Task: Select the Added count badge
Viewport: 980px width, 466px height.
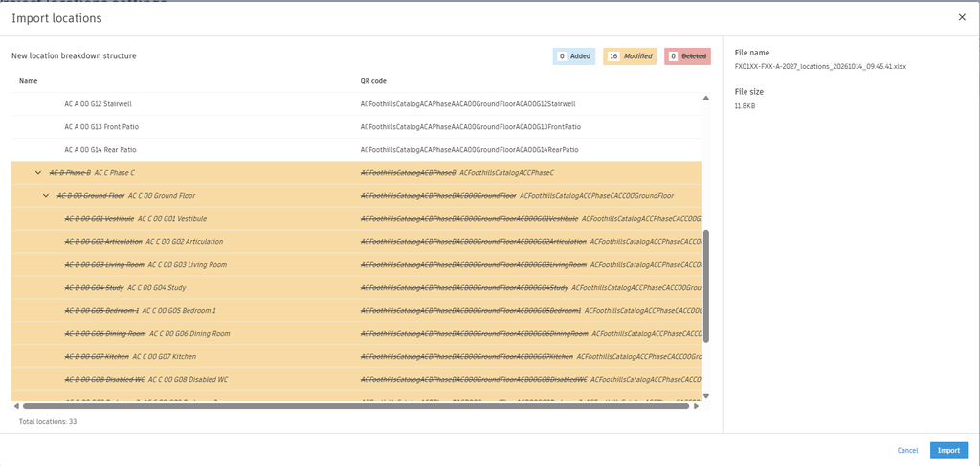Action: pyautogui.click(x=574, y=56)
